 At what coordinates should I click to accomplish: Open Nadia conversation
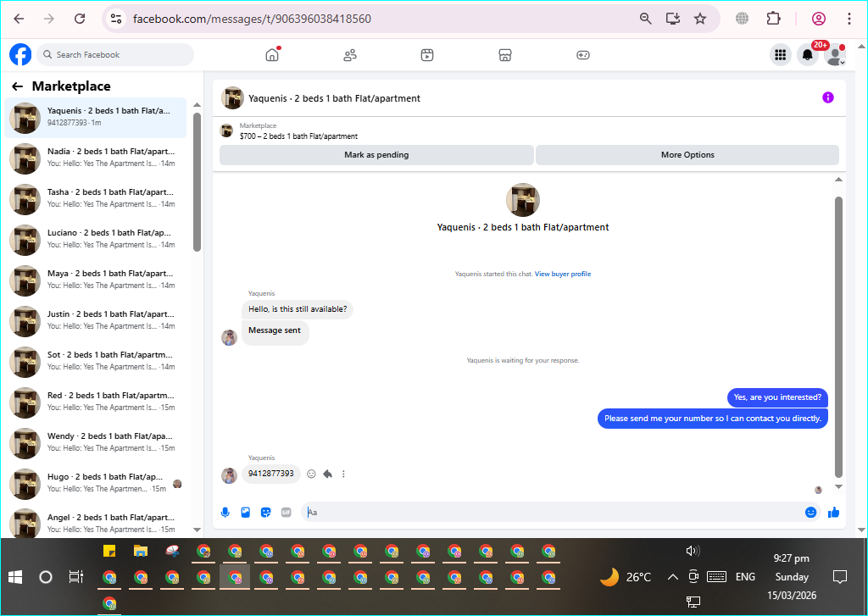[x=95, y=158]
